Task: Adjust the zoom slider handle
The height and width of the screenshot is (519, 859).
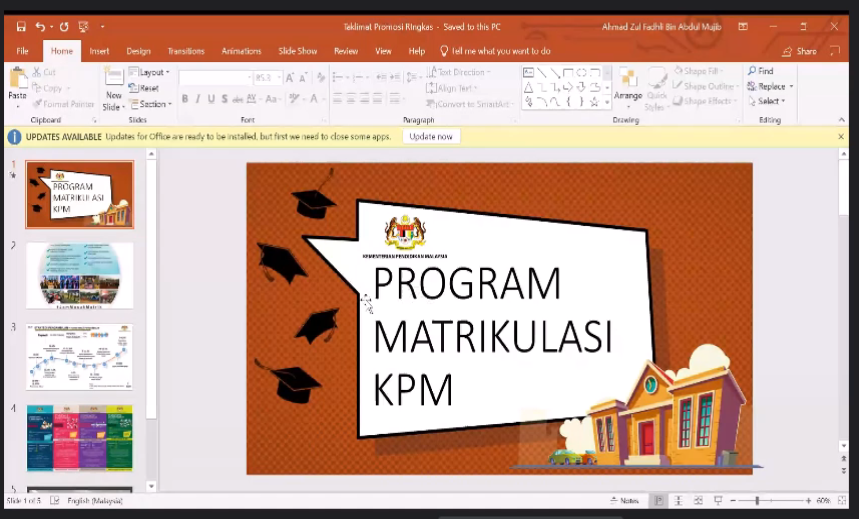Action: 757,500
